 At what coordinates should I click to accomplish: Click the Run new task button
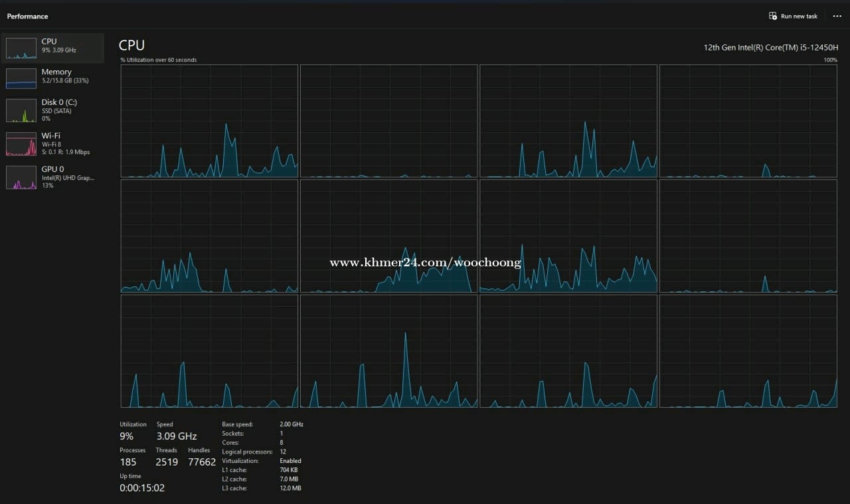click(x=793, y=16)
